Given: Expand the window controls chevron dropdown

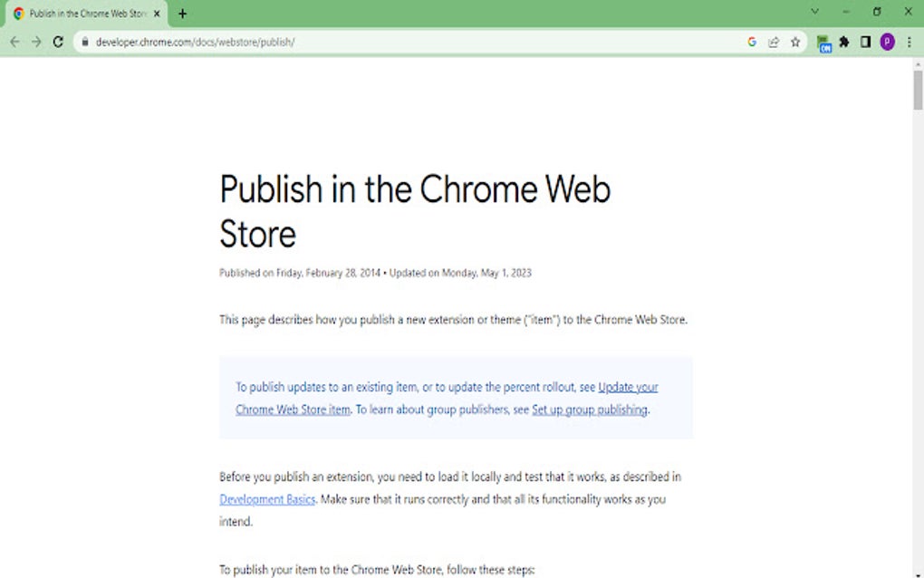Looking at the screenshot, I should [x=813, y=12].
